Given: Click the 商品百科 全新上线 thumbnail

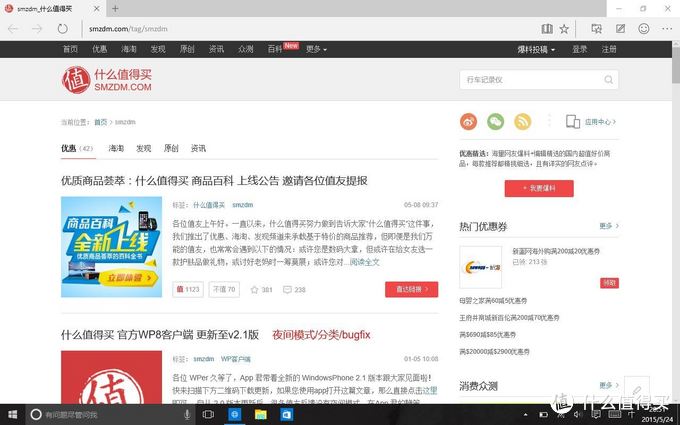Looking at the screenshot, I should [x=111, y=247].
